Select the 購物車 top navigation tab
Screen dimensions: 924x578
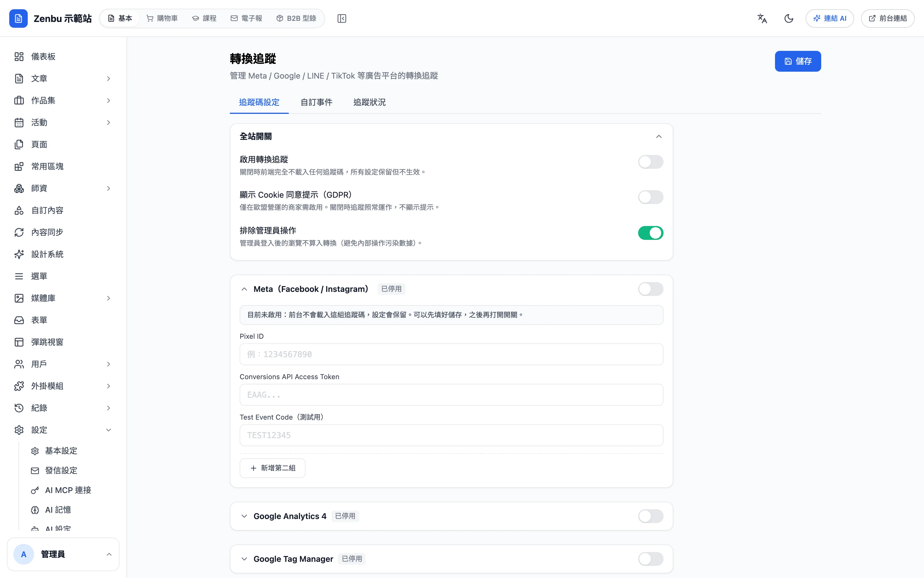pos(162,18)
